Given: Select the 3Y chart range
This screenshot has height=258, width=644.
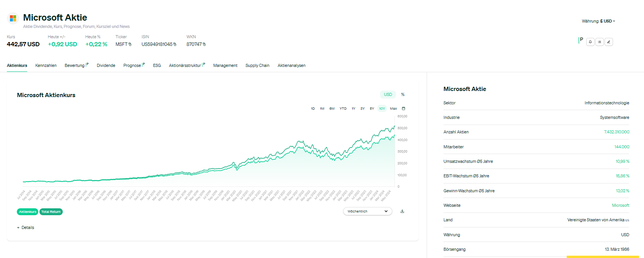Looking at the screenshot, I should pyautogui.click(x=362, y=109).
